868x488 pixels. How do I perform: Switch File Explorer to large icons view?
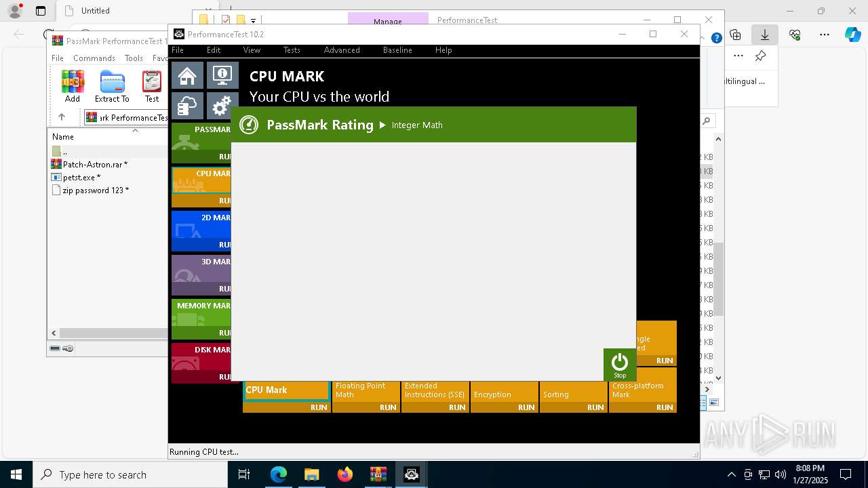pos(713,403)
